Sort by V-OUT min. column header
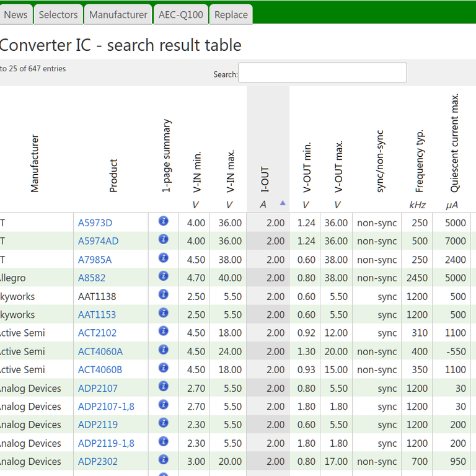The height and width of the screenshot is (476, 476). point(307,167)
